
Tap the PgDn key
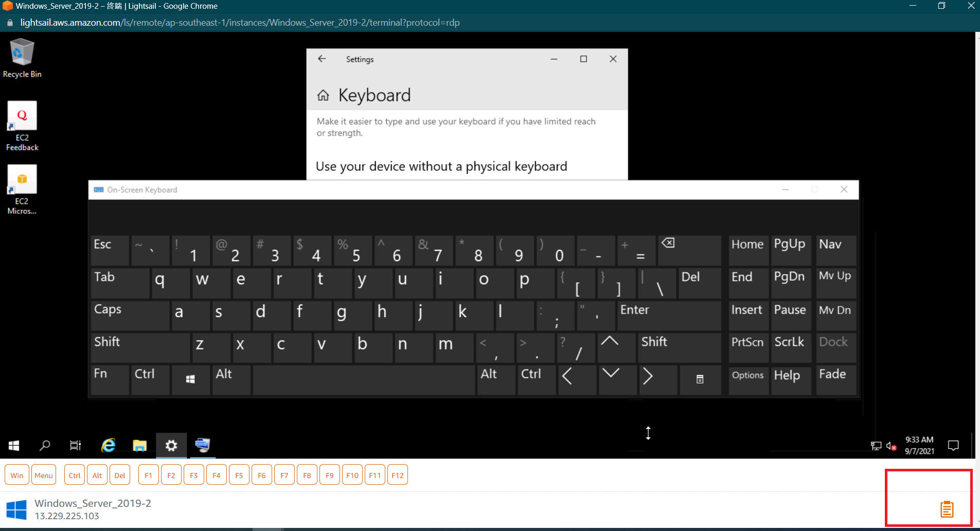pyautogui.click(x=791, y=283)
